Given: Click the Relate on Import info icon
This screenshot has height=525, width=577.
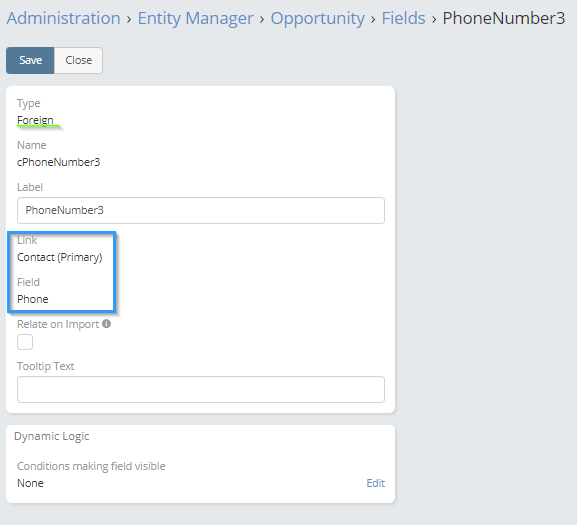Looking at the screenshot, I should [x=106, y=324].
